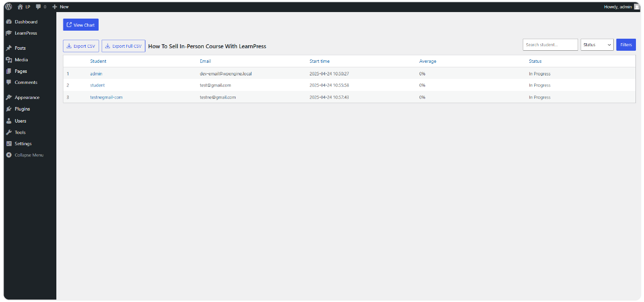
Task: Click the WordPress logo icon
Action: tap(9, 7)
